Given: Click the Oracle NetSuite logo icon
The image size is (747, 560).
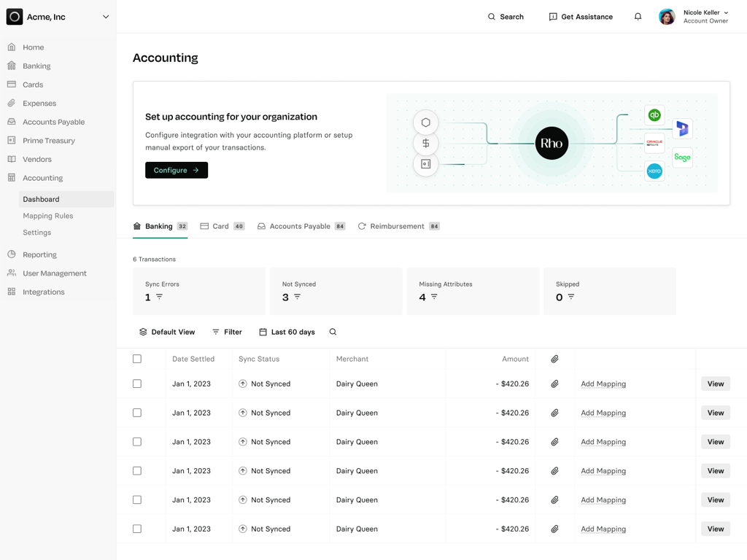Looking at the screenshot, I should pos(654,143).
